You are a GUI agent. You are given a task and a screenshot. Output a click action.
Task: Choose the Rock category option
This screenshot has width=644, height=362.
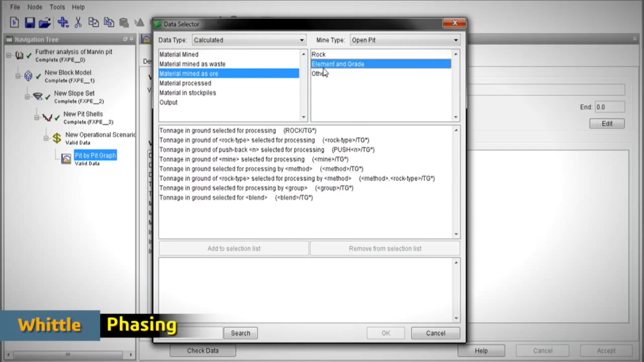[x=318, y=54]
